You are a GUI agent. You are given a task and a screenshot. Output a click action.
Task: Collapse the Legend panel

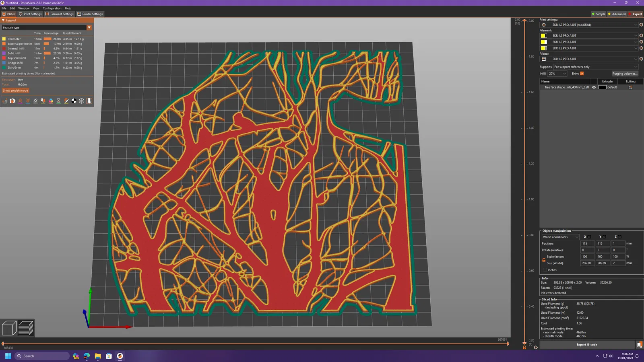[3, 20]
